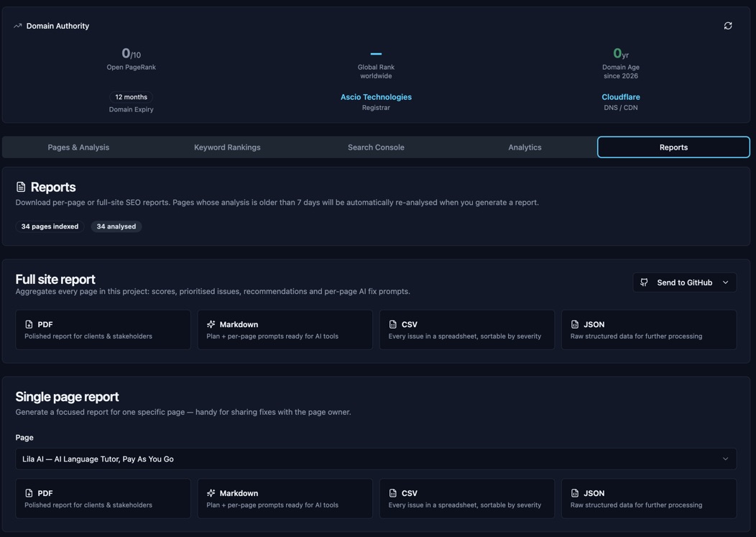Click the Full site report heading
The width and height of the screenshot is (756, 537).
click(55, 280)
